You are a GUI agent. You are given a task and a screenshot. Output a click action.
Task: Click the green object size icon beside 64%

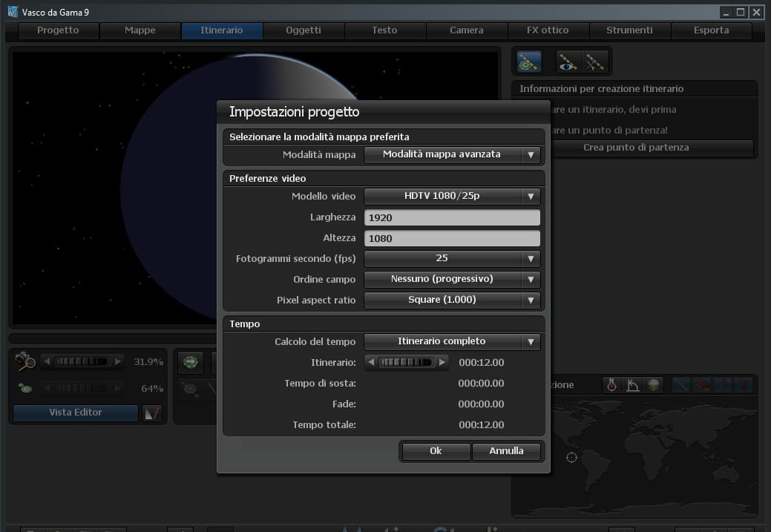[25, 389]
